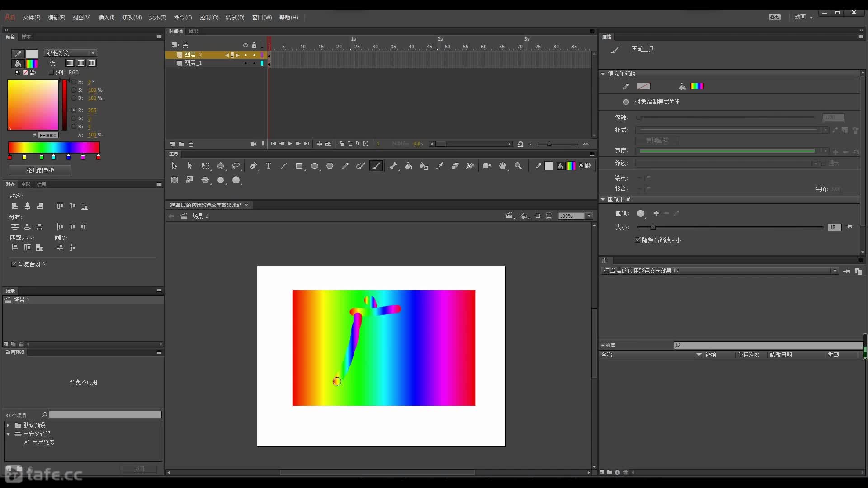The width and height of the screenshot is (868, 488).
Task: Open 修改(M) menu
Action: (132, 18)
